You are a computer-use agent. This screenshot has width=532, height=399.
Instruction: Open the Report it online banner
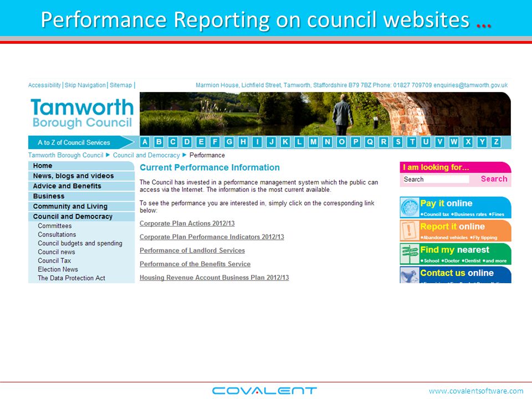pyautogui.click(x=456, y=231)
